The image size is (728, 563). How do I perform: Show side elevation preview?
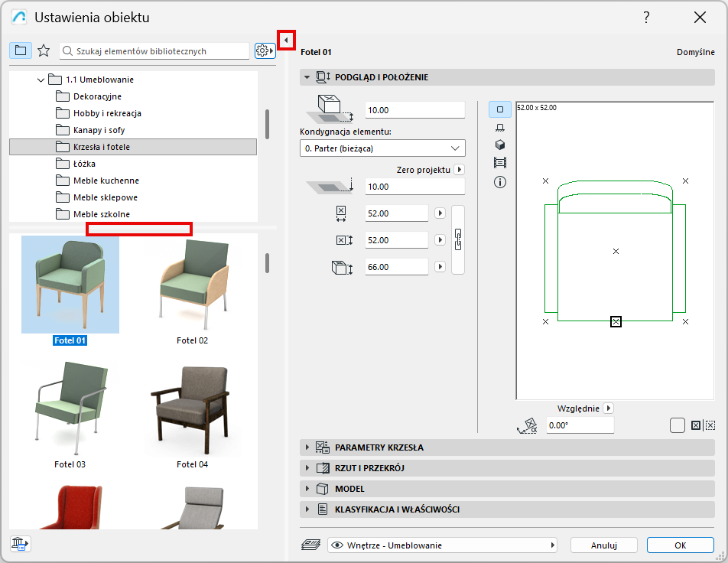point(500,128)
